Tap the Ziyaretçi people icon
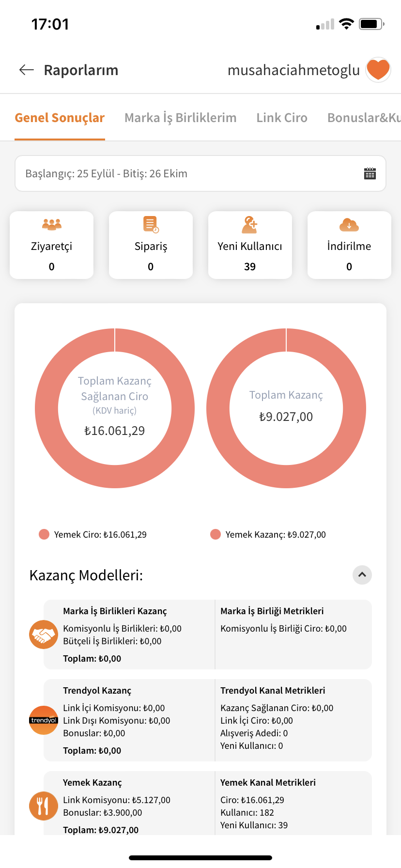This screenshot has width=401, height=868. pos(52,224)
